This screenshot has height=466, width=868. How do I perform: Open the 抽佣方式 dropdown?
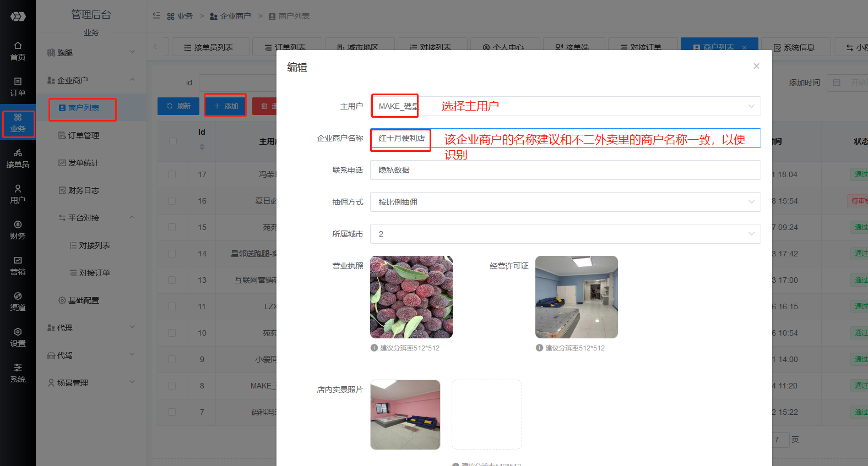coord(566,202)
